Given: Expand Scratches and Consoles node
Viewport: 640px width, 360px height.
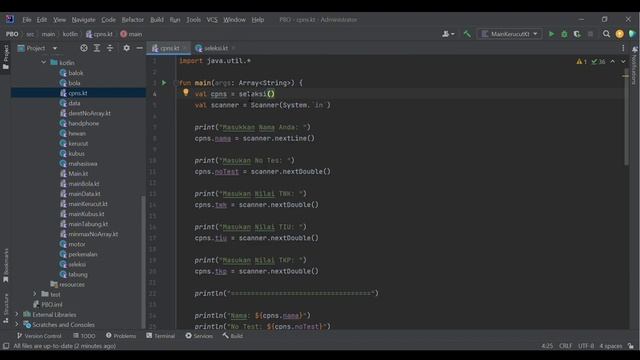Looking at the screenshot, I should point(17,325).
